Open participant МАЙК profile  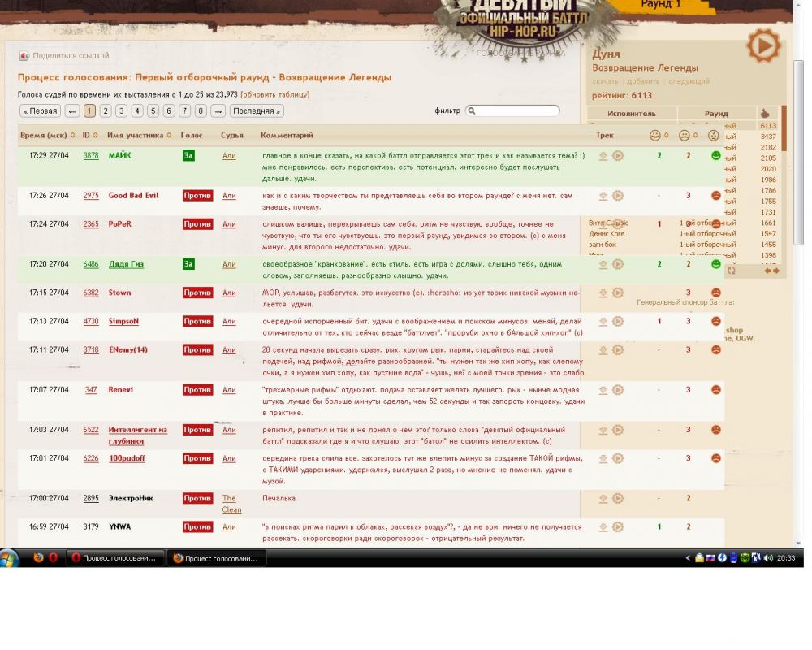tap(119, 155)
